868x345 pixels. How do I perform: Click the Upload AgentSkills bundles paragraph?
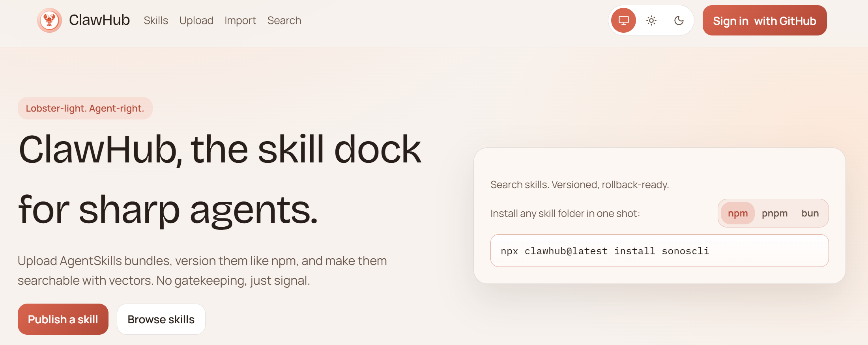point(202,270)
